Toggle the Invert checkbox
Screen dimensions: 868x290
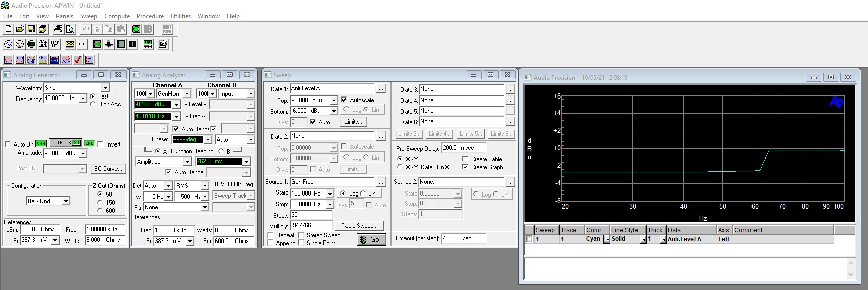click(x=100, y=144)
